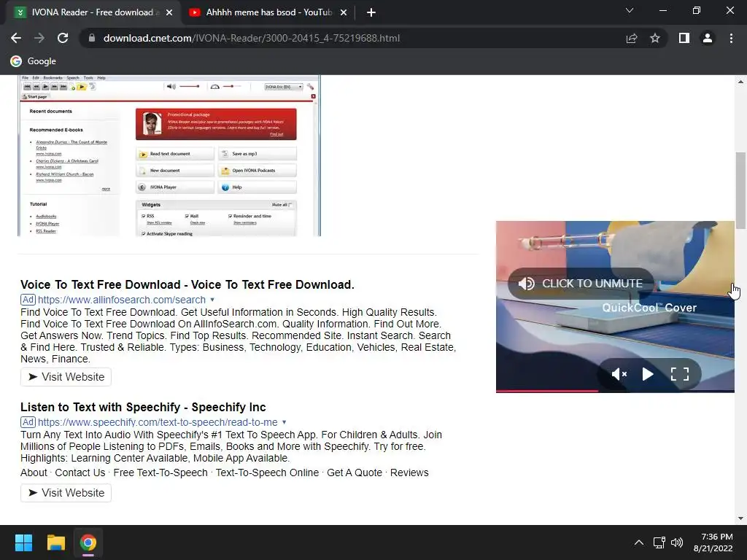The image size is (747, 560).
Task: Close the IVONA Reader tab
Action: pyautogui.click(x=169, y=12)
